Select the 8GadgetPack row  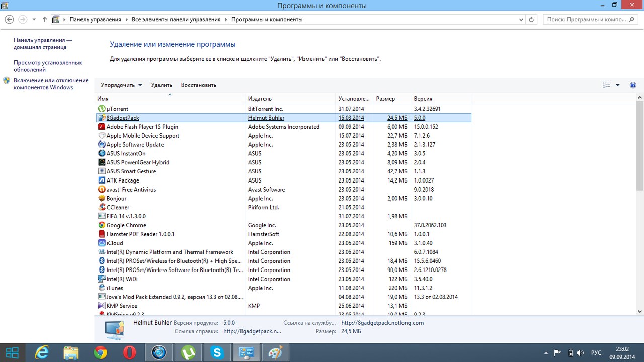pyautogui.click(x=284, y=118)
